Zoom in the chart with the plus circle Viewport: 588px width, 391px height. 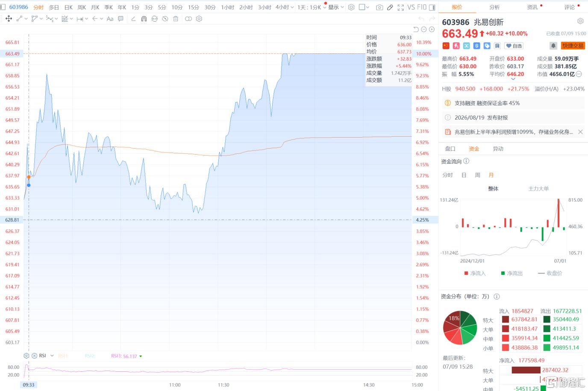pyautogui.click(x=432, y=29)
